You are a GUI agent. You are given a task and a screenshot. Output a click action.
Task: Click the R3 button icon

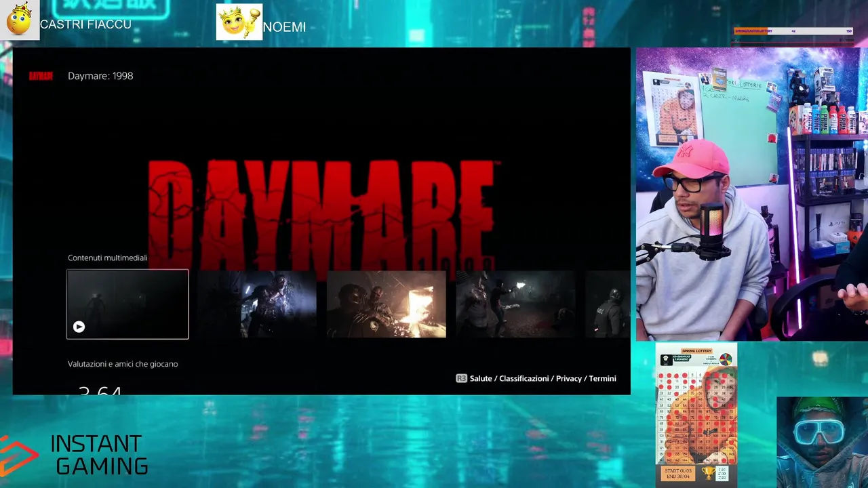point(461,378)
